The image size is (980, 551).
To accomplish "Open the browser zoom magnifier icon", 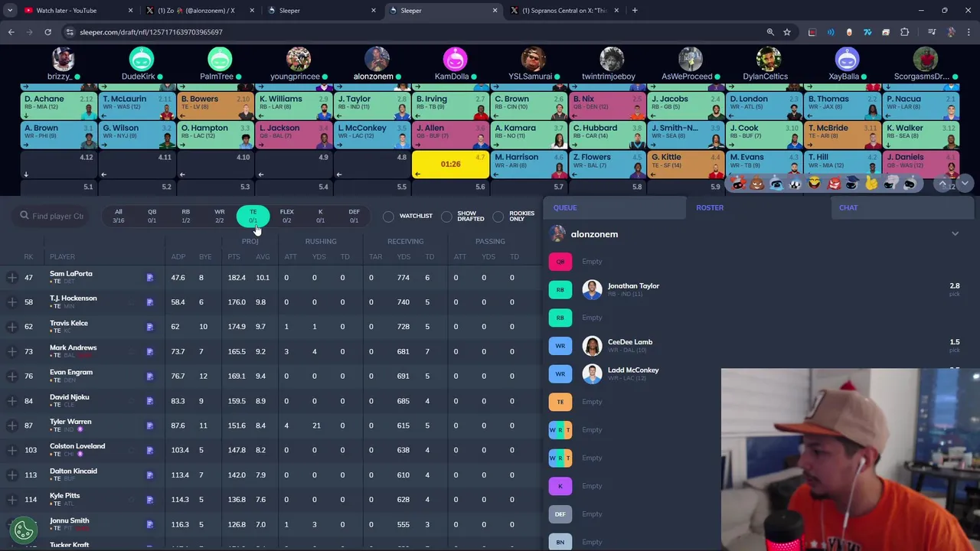I will point(770,32).
